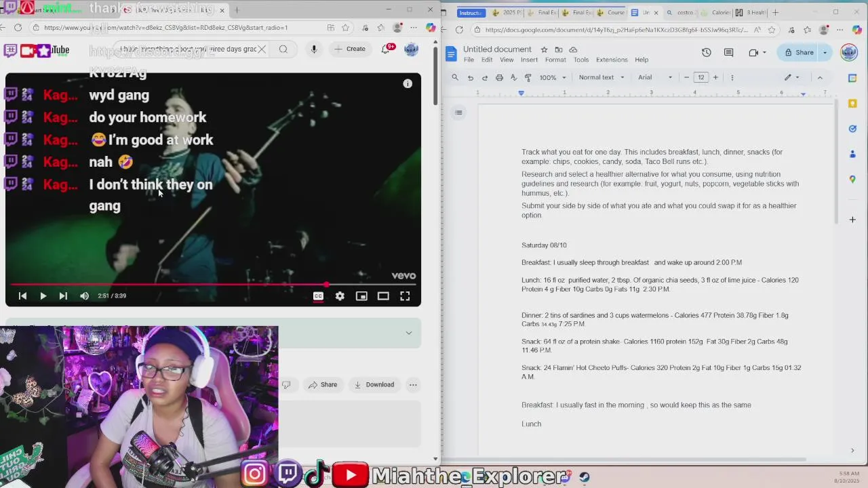868x488 pixels.
Task: Favorite this page in YouTube browser window
Action: [x=346, y=28]
